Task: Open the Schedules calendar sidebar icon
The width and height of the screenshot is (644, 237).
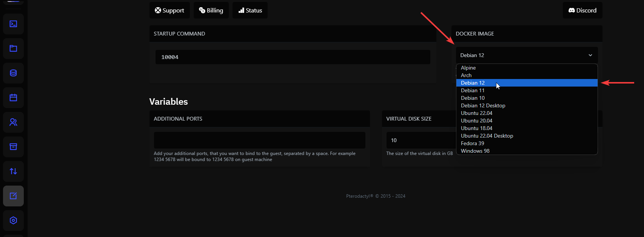Action: point(13,98)
